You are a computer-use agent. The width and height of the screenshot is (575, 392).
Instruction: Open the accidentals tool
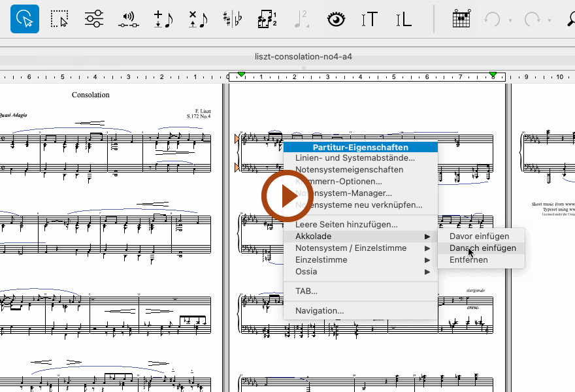pos(232,19)
